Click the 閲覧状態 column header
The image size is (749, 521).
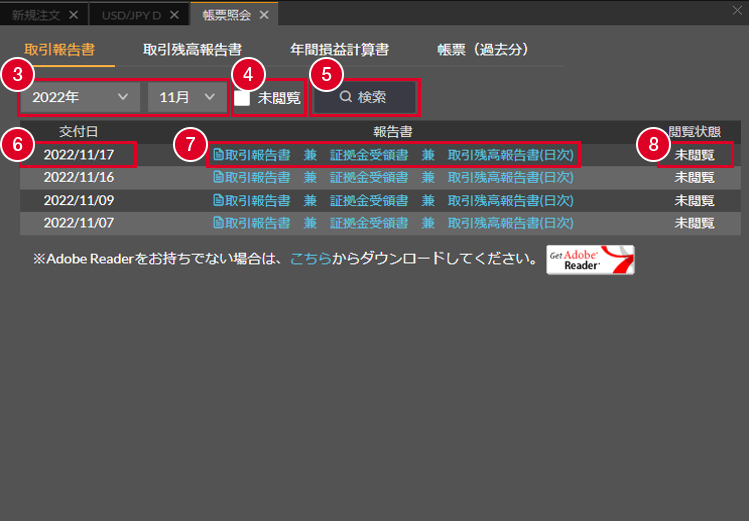(x=694, y=132)
